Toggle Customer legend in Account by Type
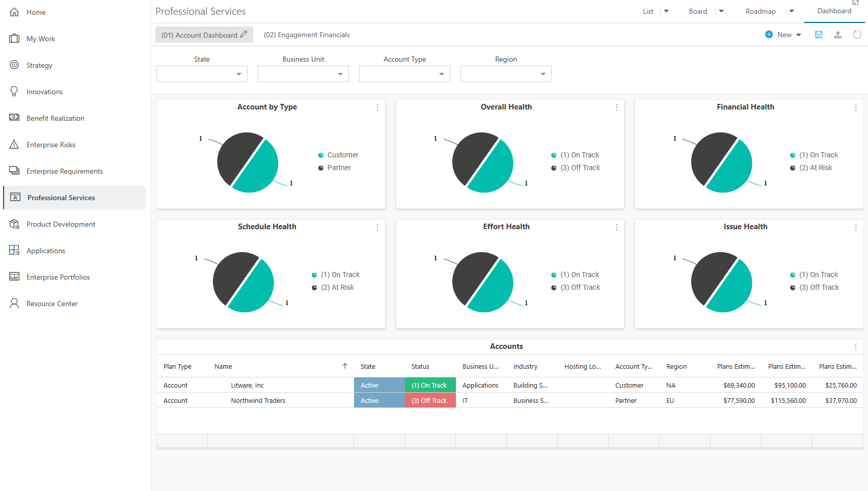The image size is (868, 491). pyautogui.click(x=338, y=155)
